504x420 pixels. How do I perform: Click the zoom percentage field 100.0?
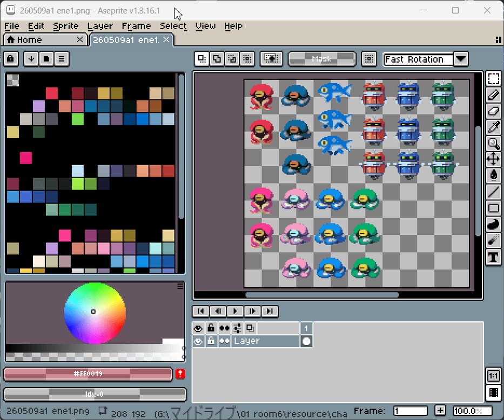(x=473, y=411)
